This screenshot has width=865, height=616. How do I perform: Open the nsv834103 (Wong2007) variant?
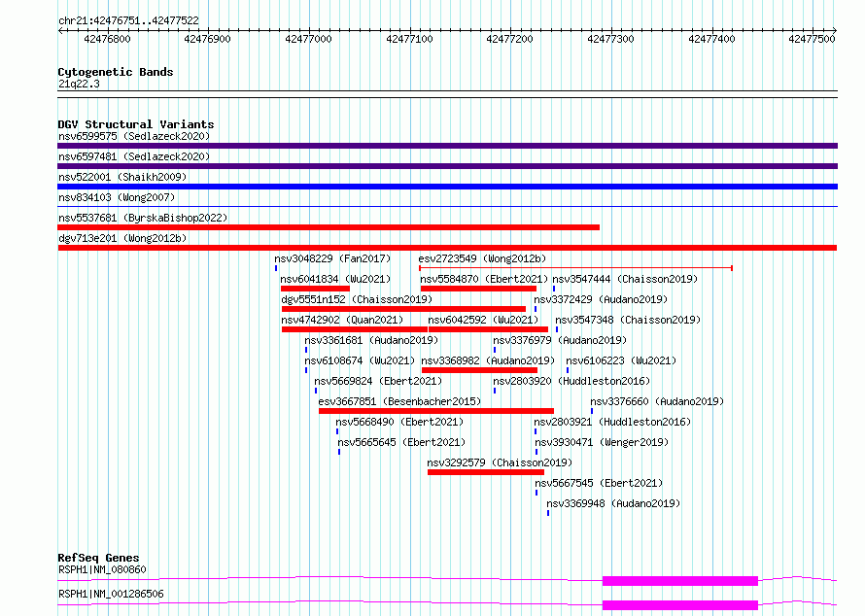[x=117, y=197]
